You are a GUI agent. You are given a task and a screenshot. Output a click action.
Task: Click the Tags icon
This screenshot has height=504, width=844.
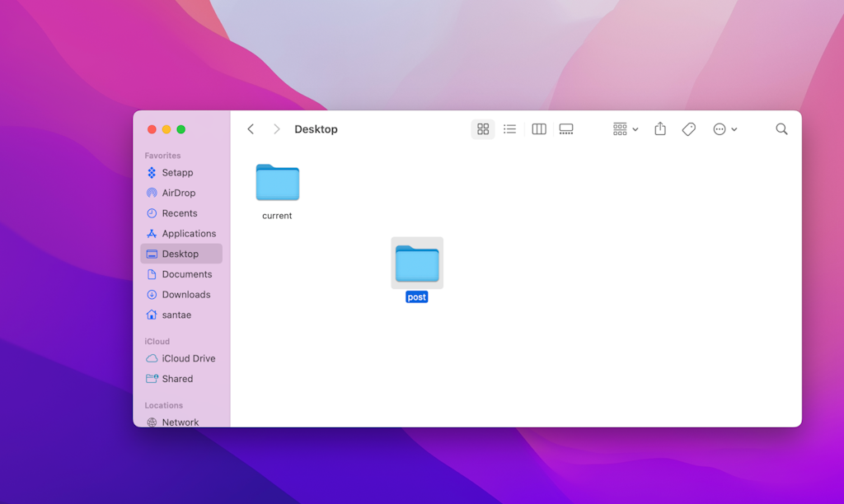(688, 129)
